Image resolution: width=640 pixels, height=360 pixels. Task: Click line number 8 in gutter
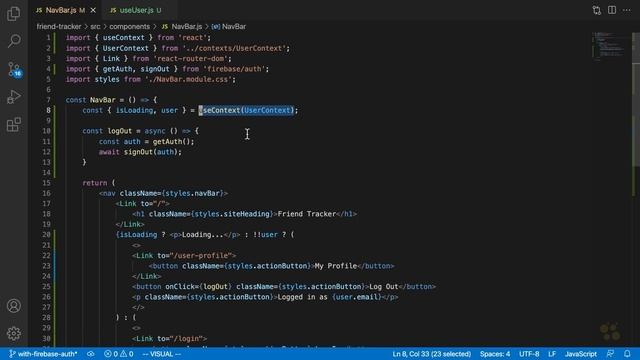coord(48,110)
